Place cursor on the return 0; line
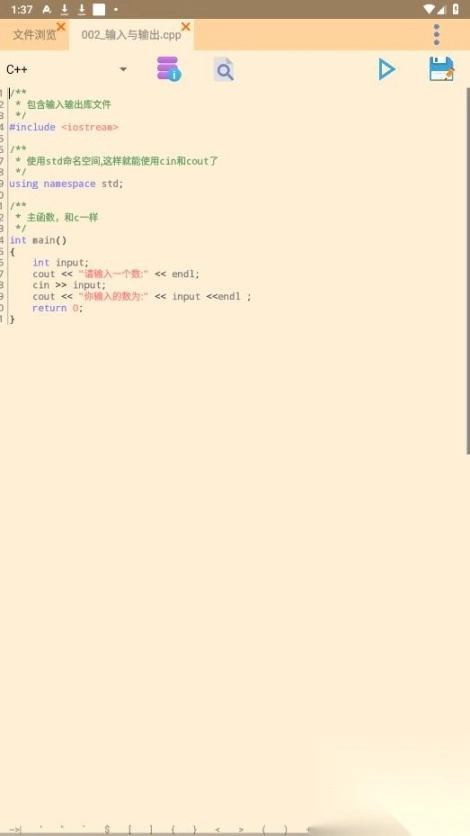The height and width of the screenshot is (836, 470). 58,308
